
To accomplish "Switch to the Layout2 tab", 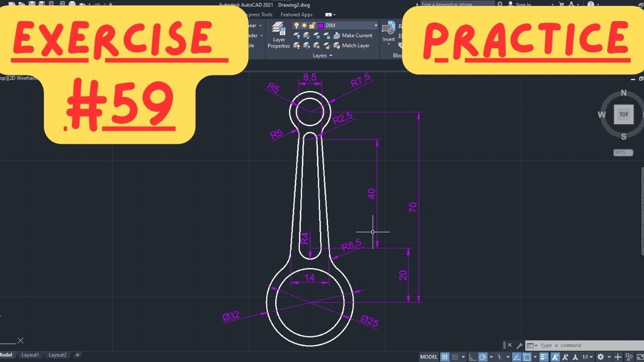I will [x=57, y=355].
